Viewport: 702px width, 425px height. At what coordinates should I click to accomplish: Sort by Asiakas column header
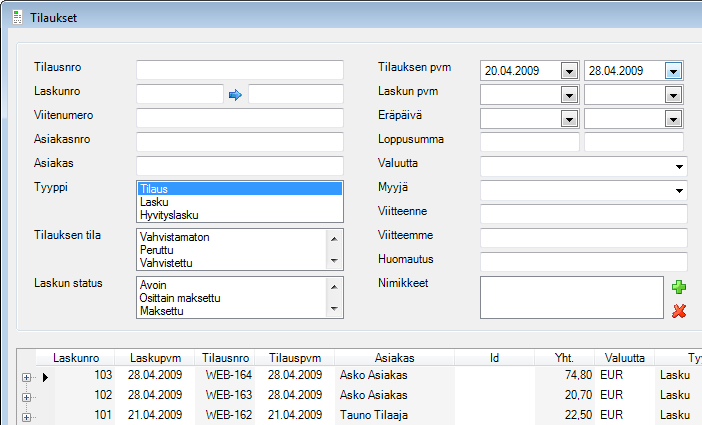point(394,358)
